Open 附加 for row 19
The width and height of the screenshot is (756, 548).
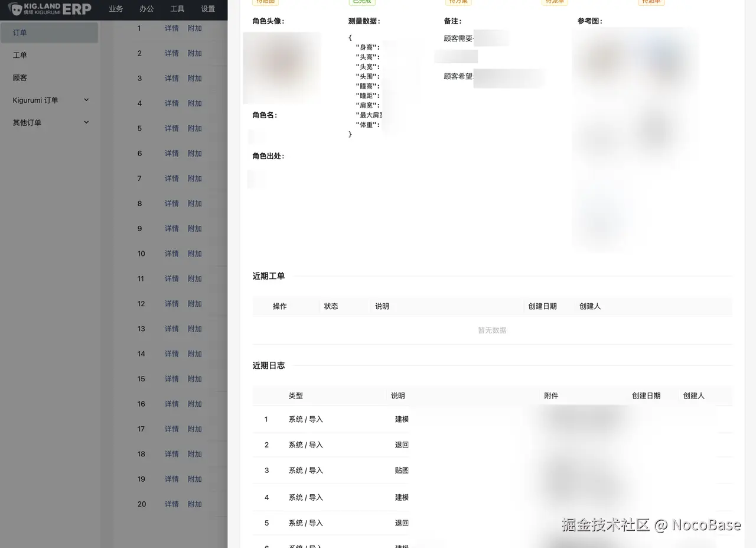click(x=195, y=479)
